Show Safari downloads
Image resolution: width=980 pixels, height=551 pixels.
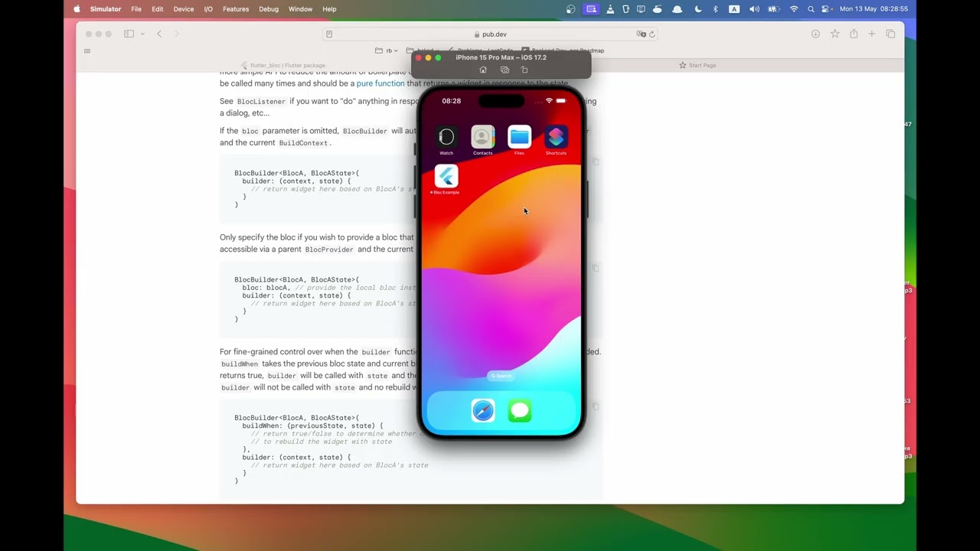815,34
